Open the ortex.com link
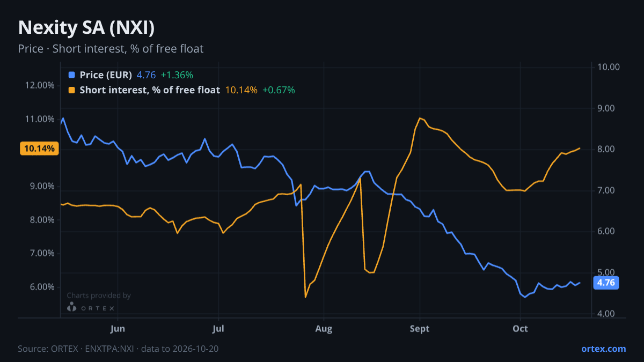Screen dimensions: 644x362 604,349
